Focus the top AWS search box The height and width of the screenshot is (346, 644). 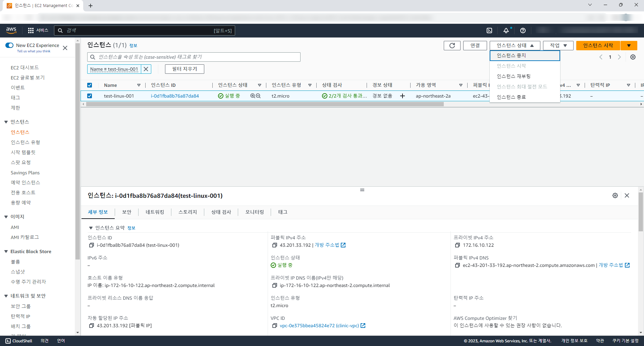(144, 31)
